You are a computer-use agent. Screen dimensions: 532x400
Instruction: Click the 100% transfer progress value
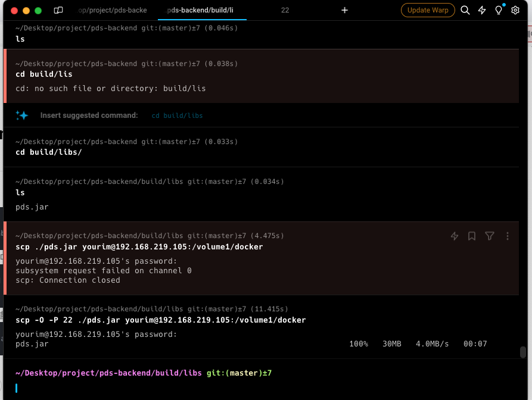click(359, 343)
